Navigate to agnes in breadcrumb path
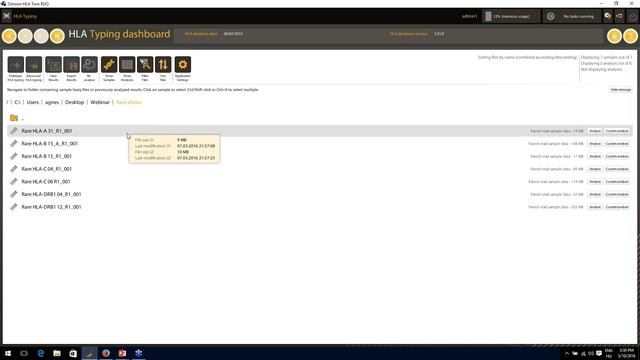The height and width of the screenshot is (360, 640). [52, 102]
